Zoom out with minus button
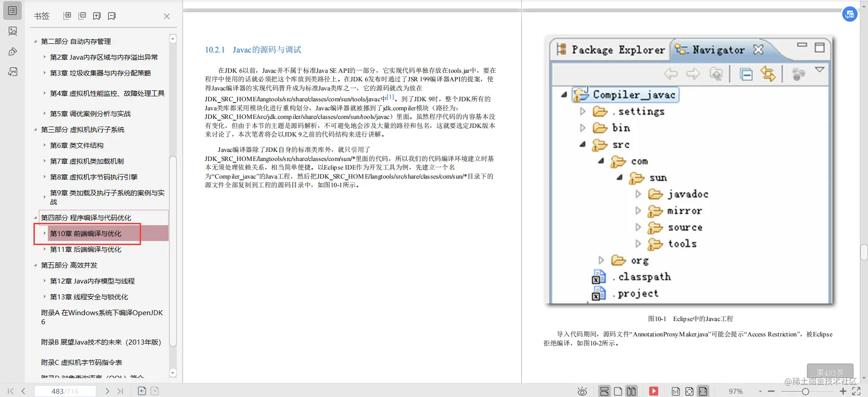868x397 pixels. [x=771, y=391]
